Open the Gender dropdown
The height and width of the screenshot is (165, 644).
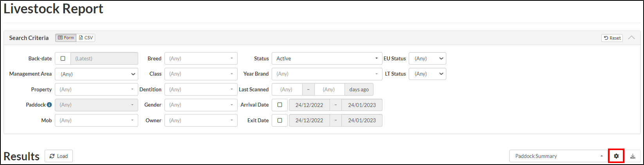(201, 105)
